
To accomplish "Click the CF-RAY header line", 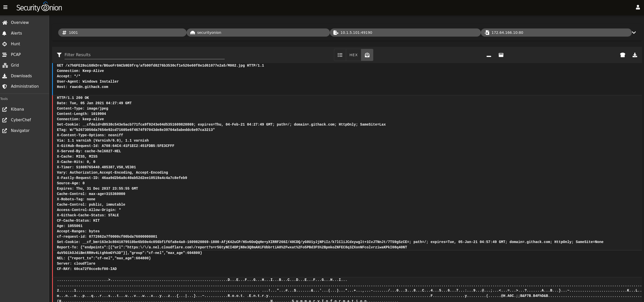I will (x=87, y=269).
